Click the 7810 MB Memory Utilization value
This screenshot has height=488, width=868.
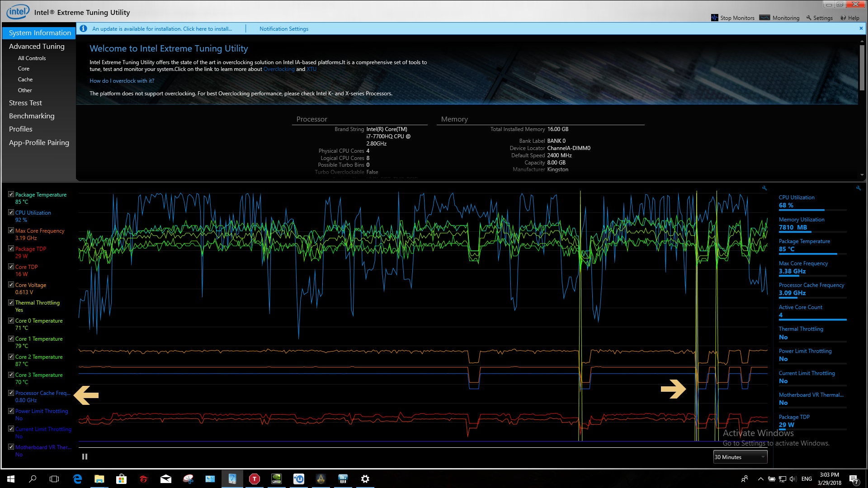793,227
